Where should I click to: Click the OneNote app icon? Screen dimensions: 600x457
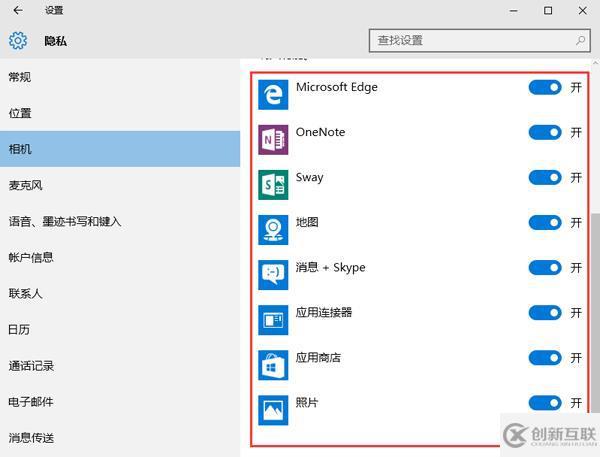coord(273,140)
